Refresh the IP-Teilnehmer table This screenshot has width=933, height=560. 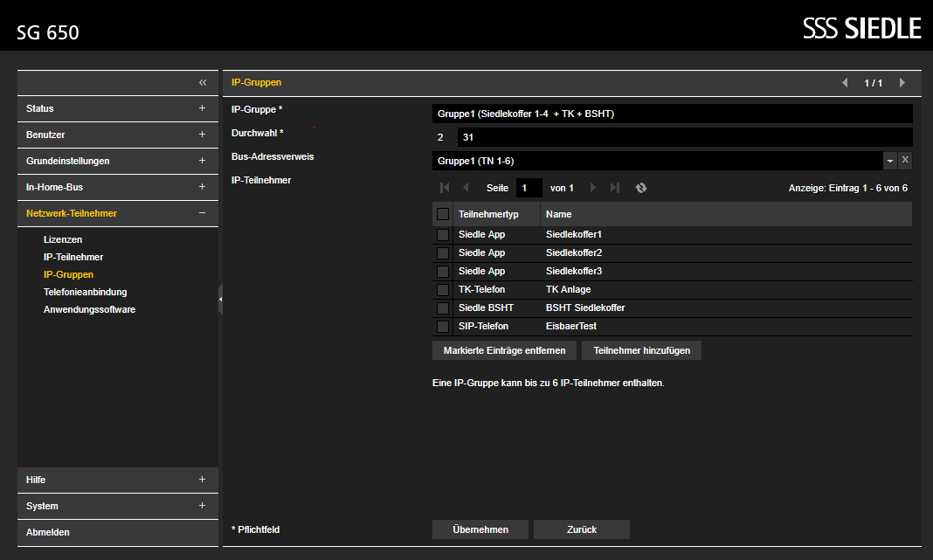(x=641, y=188)
